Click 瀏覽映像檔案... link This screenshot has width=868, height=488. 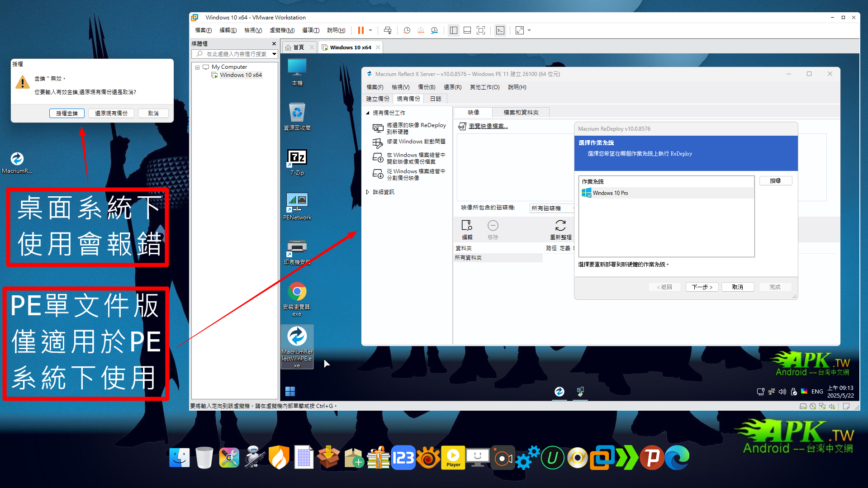tap(488, 126)
